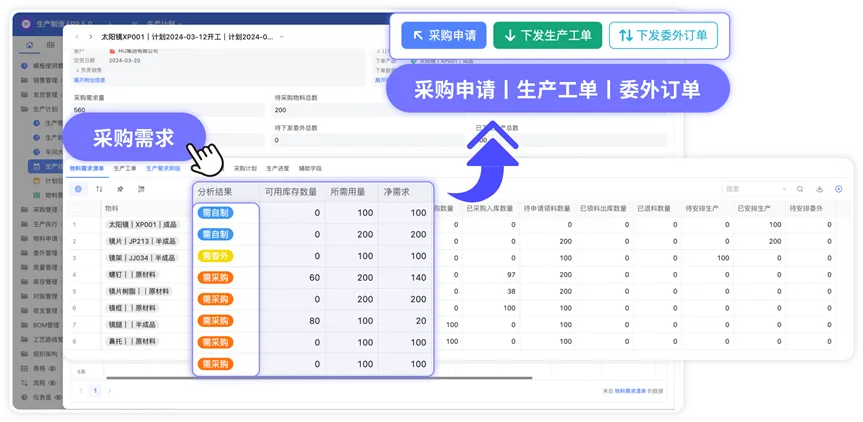This screenshot has height=422, width=863.
Task: Click the 仪表盘 dashboard icon in sidebar
Action: coord(24,397)
